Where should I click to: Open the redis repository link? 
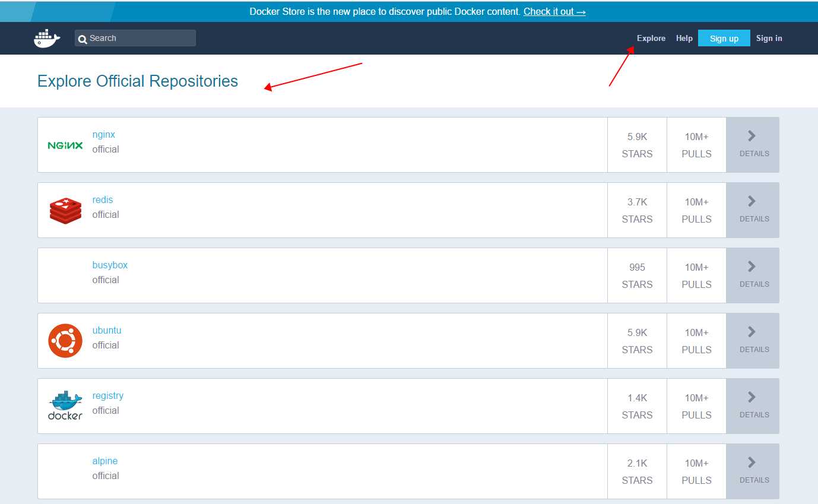click(x=103, y=200)
